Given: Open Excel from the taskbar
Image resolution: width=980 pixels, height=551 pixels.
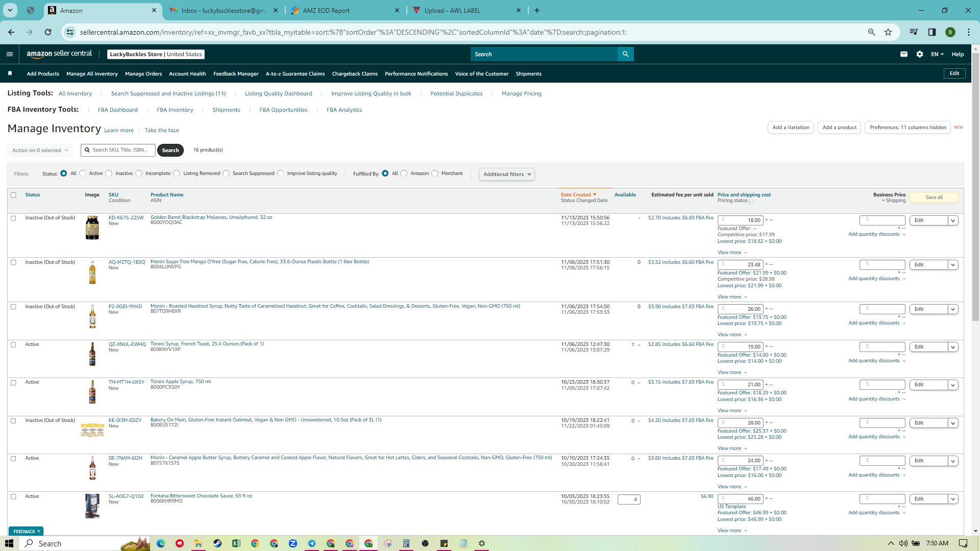Looking at the screenshot, I should 236,543.
